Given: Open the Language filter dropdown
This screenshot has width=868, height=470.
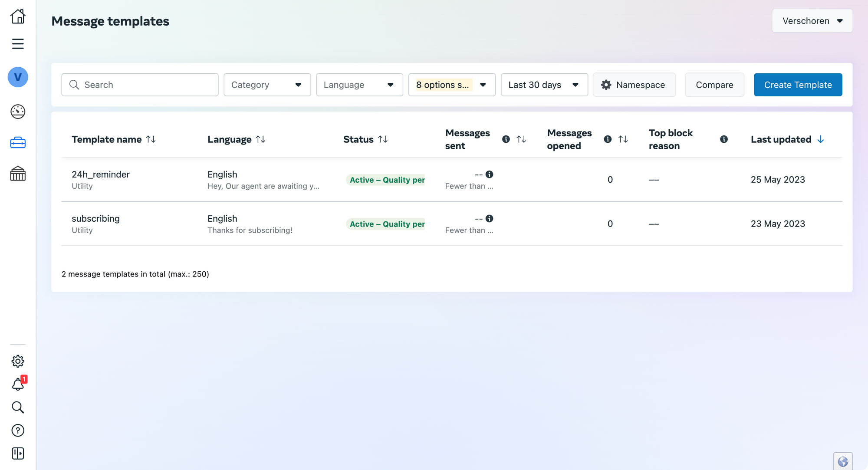Looking at the screenshot, I should [359, 85].
